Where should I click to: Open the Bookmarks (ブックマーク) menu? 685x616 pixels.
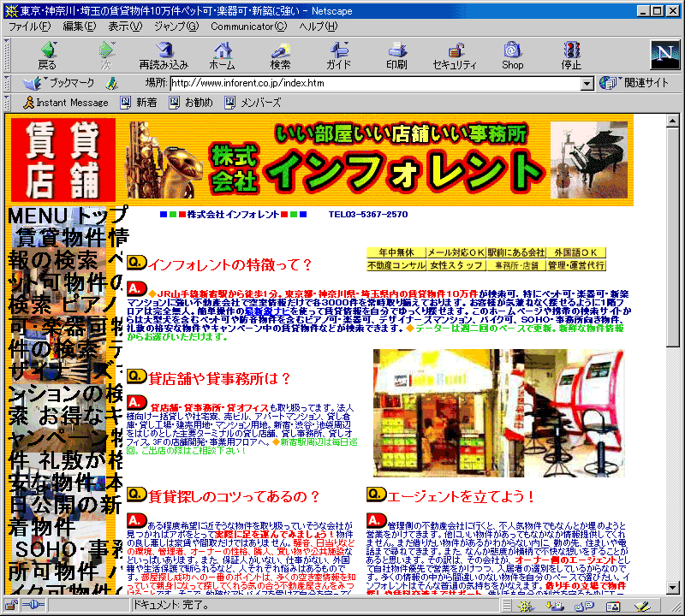coord(58,83)
